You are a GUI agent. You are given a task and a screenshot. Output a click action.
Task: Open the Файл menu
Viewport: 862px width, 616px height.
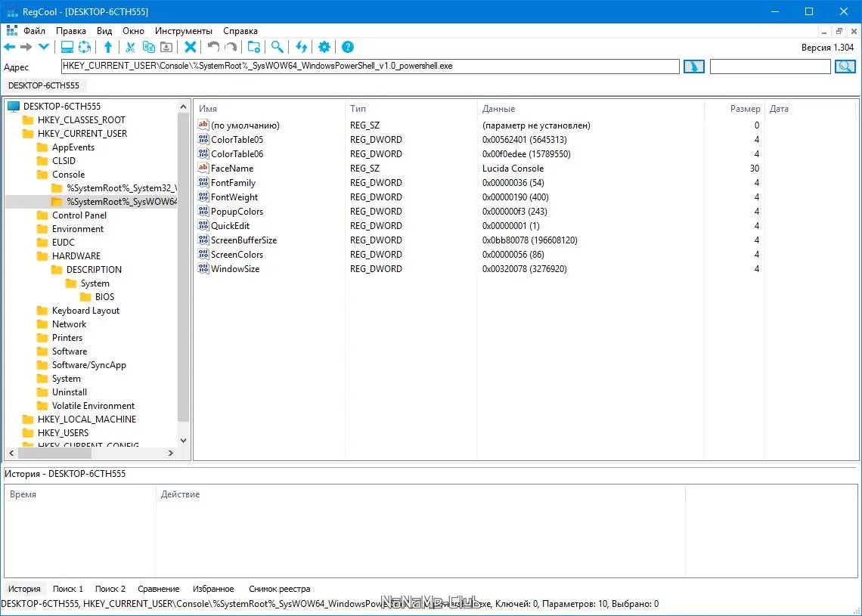point(34,31)
